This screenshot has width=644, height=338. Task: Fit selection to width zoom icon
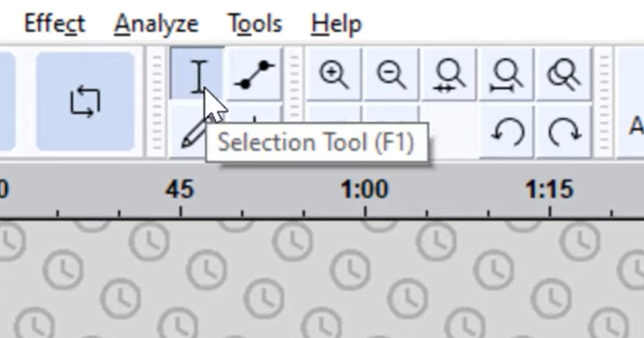click(449, 74)
